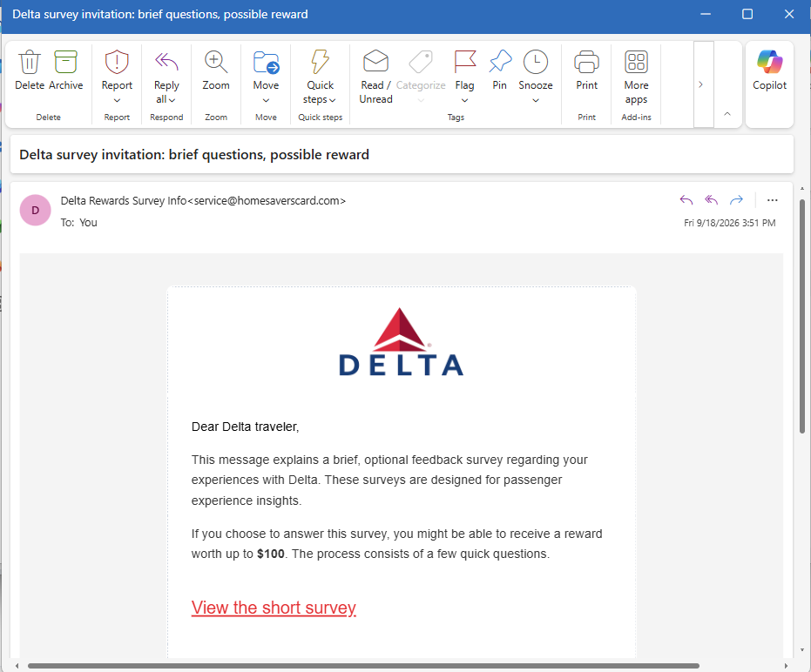Open Quick steps lightning icon
The image size is (811, 672).
tap(321, 63)
